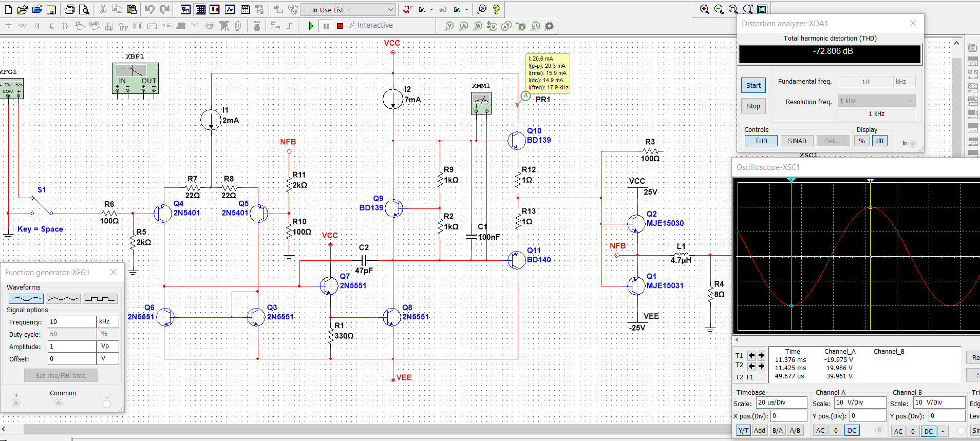Click the Zoom Out magnifier icon
Screen dimensions: 980x441
pos(719,9)
